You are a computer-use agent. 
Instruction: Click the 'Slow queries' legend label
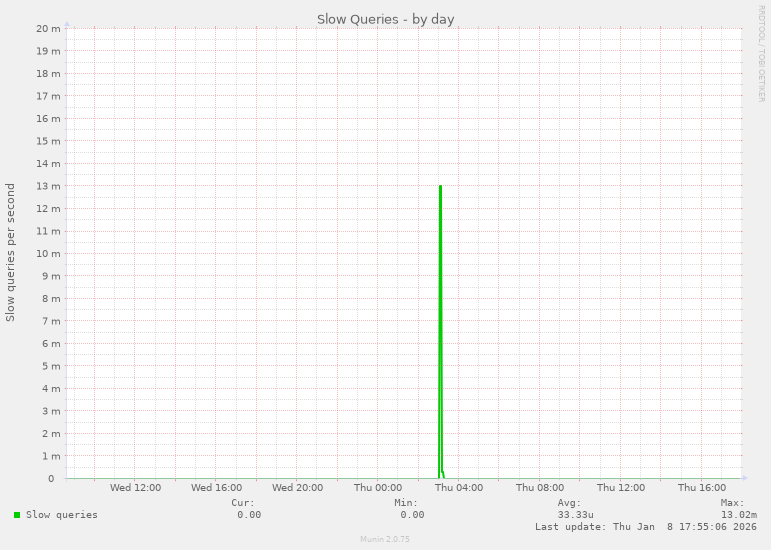62,515
